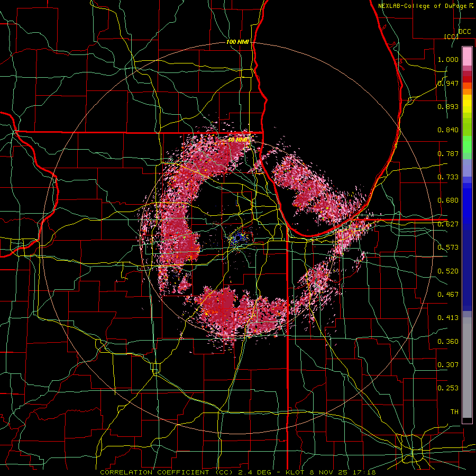Click the 0.360 scale value
This screenshot has width=476, height=476.
tap(448, 342)
